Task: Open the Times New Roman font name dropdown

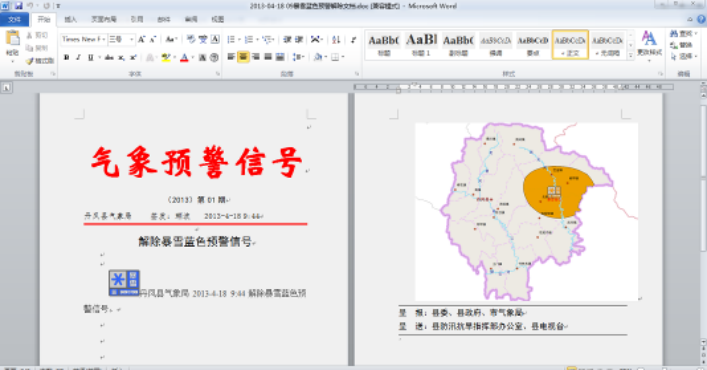Action: pos(84,39)
